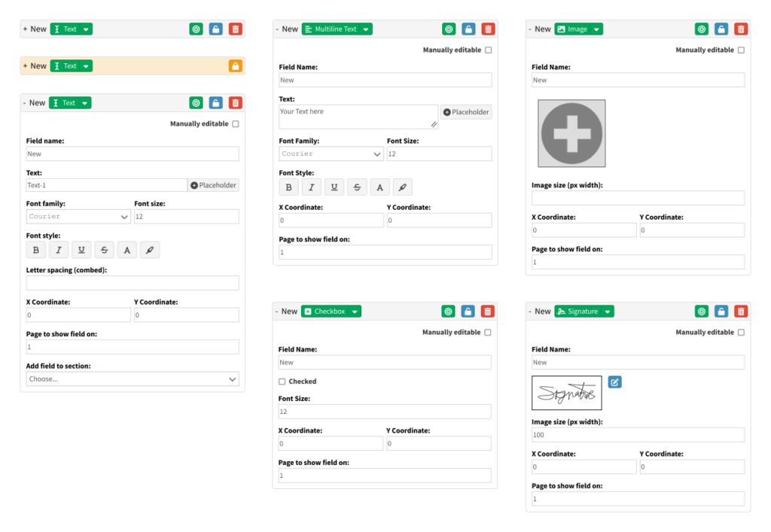This screenshot has width=771, height=532.
Task: Click the green target icon in Multiline Text panel
Action: pos(449,29)
